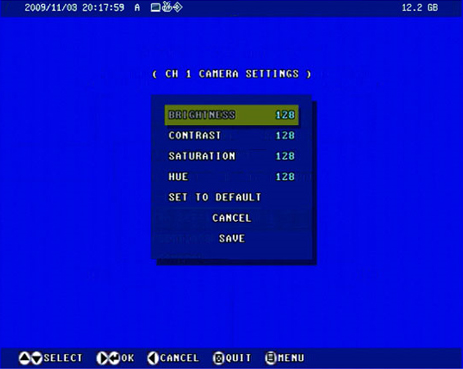The image size is (463, 369).
Task: Select the CONTRAST setting row
Action: 232,136
